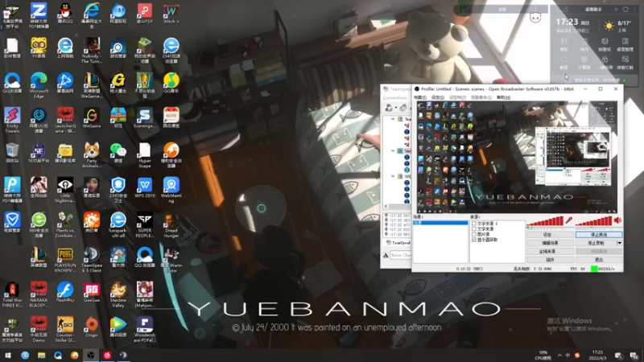The height and width of the screenshot is (362, 644).
Task: Click the 插件 button in OBS
Action: click(550, 260)
